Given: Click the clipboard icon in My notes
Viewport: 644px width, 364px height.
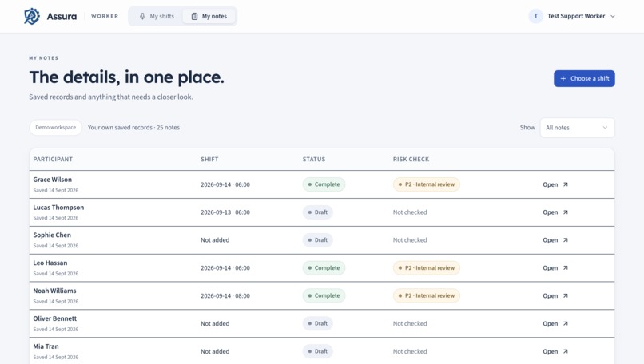Looking at the screenshot, I should tap(195, 16).
